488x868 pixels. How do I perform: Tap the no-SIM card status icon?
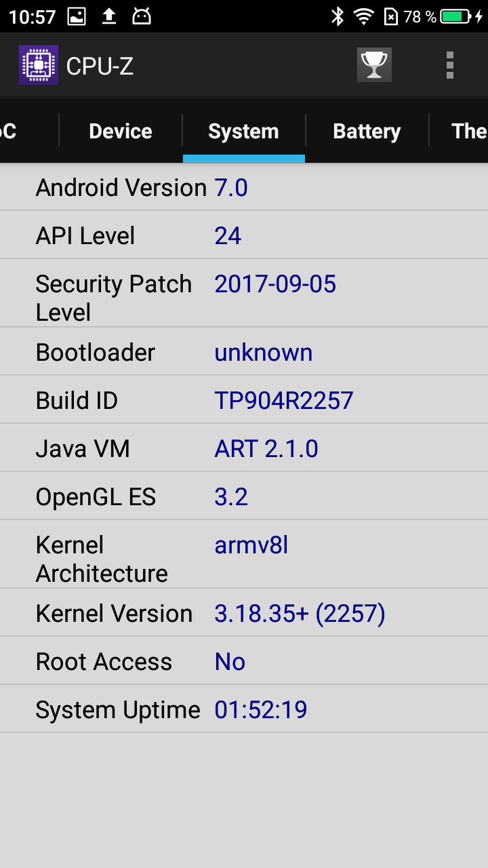coord(391,16)
